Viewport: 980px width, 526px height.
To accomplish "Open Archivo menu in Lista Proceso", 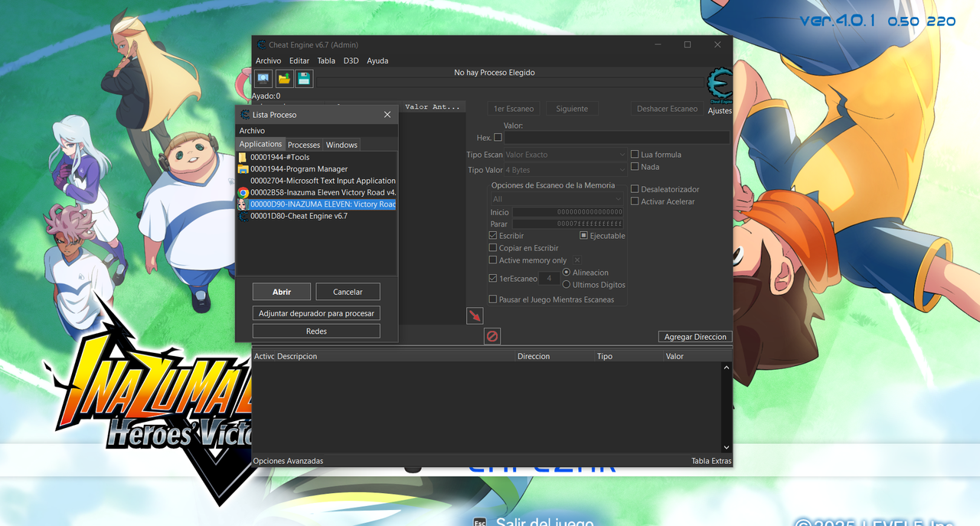I will [252, 131].
